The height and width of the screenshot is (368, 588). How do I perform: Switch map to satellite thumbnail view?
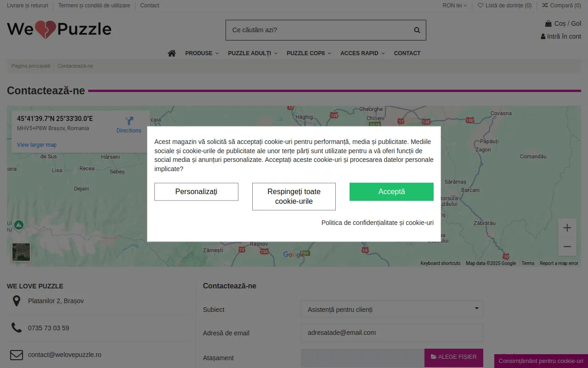pyautogui.click(x=21, y=252)
